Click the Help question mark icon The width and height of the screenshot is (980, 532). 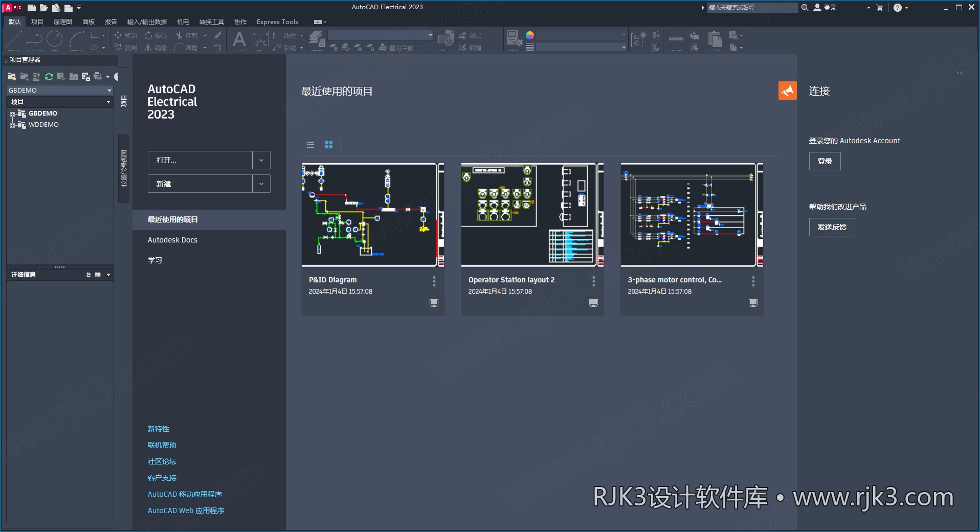(898, 8)
